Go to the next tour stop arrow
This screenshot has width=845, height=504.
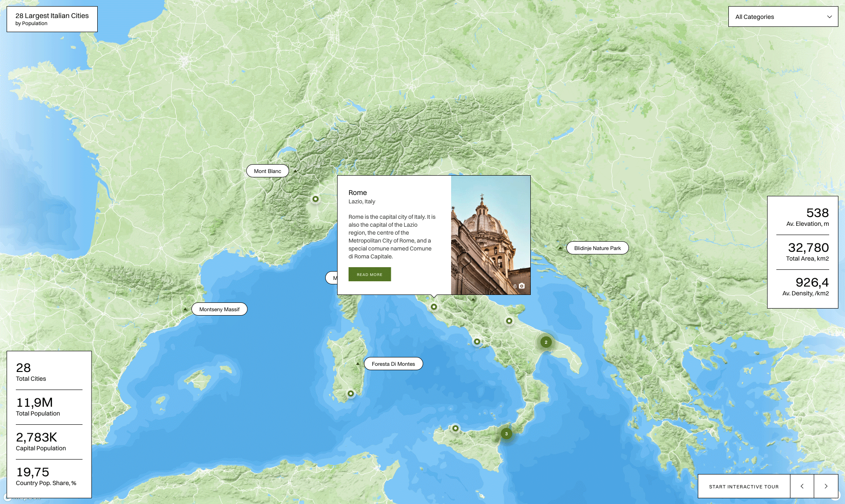(826, 486)
